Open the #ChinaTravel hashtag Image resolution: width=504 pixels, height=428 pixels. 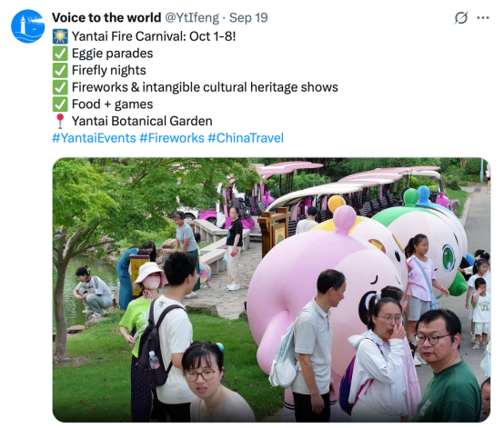[x=246, y=138]
